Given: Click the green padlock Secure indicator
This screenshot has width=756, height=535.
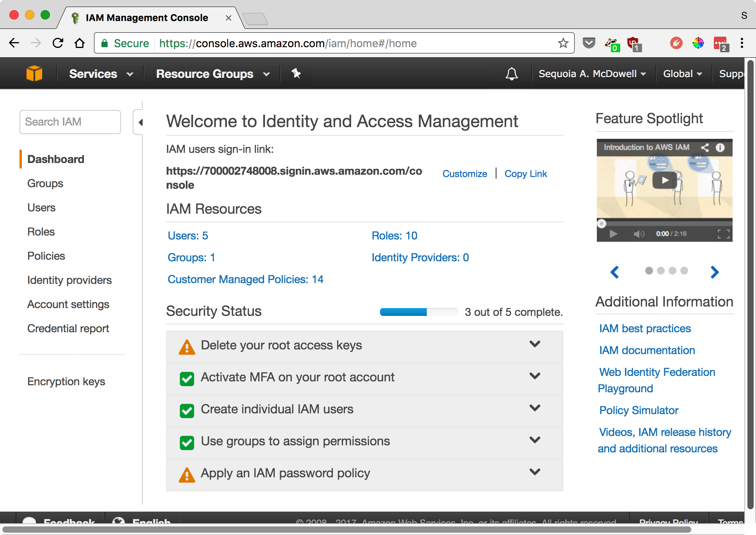Looking at the screenshot, I should [x=125, y=43].
